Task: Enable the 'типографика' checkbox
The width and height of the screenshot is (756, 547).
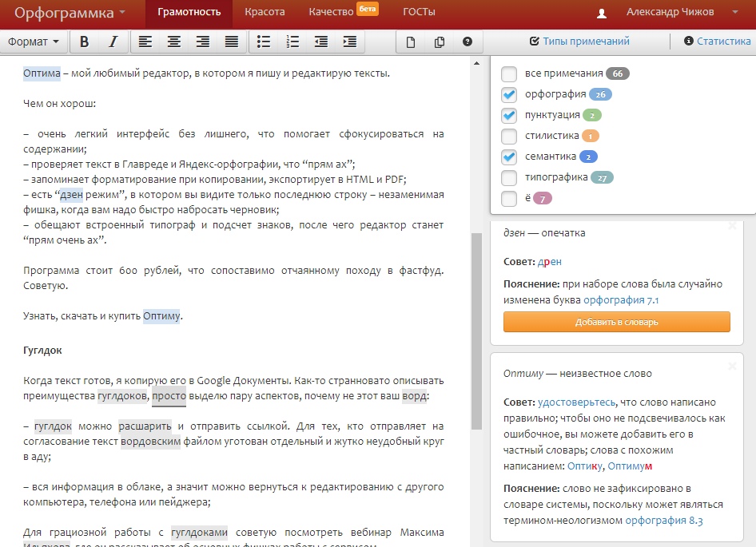Action: click(509, 177)
